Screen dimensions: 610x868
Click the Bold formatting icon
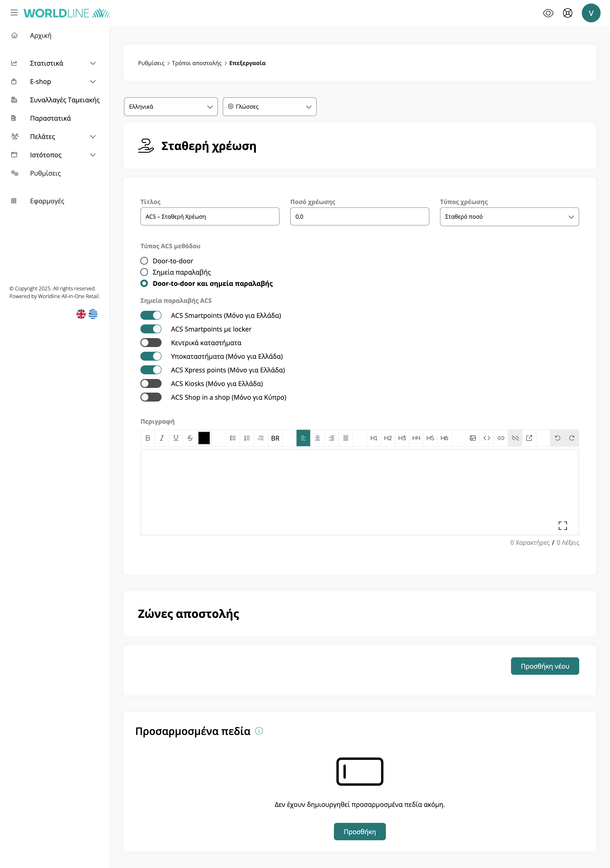pos(147,438)
